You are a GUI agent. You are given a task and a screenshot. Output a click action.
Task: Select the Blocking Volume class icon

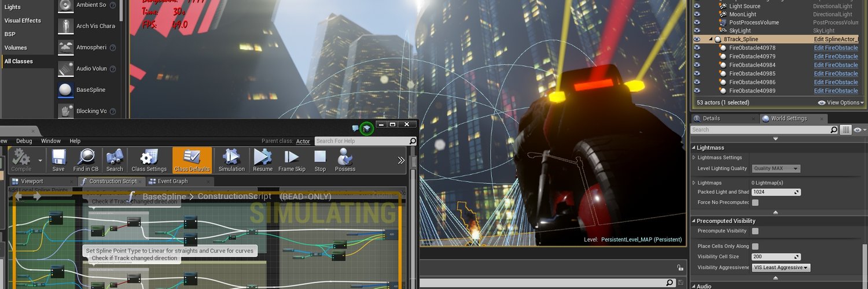66,111
